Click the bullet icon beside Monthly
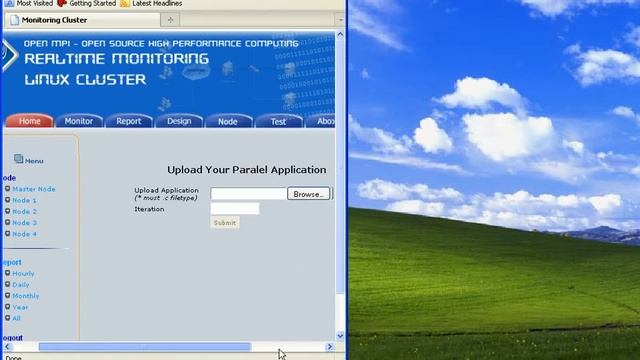 tap(7, 295)
